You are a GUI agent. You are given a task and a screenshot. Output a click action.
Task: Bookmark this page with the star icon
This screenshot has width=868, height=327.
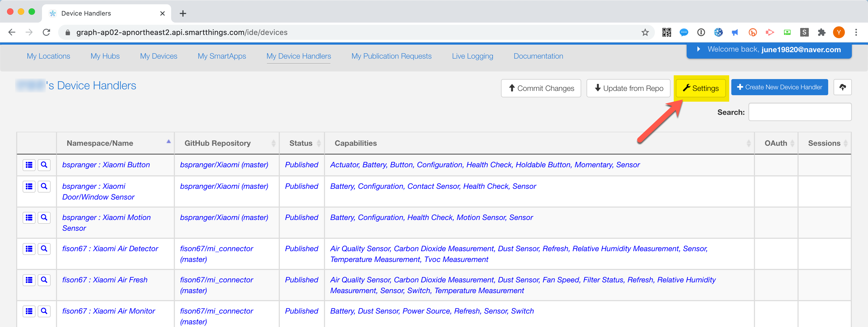pyautogui.click(x=645, y=32)
